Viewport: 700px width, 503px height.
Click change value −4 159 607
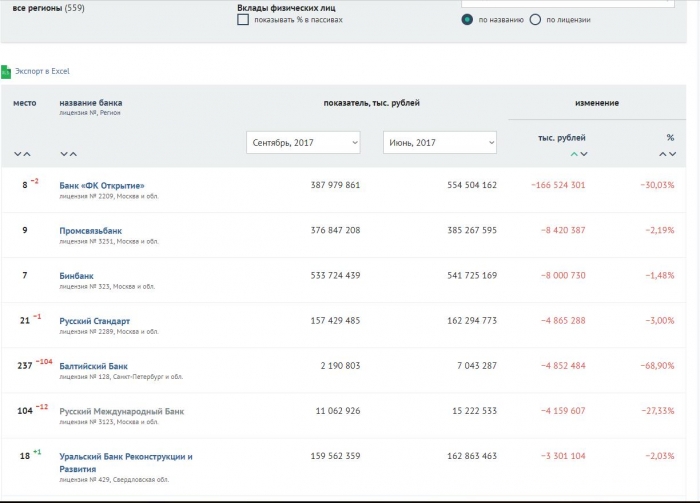point(563,411)
